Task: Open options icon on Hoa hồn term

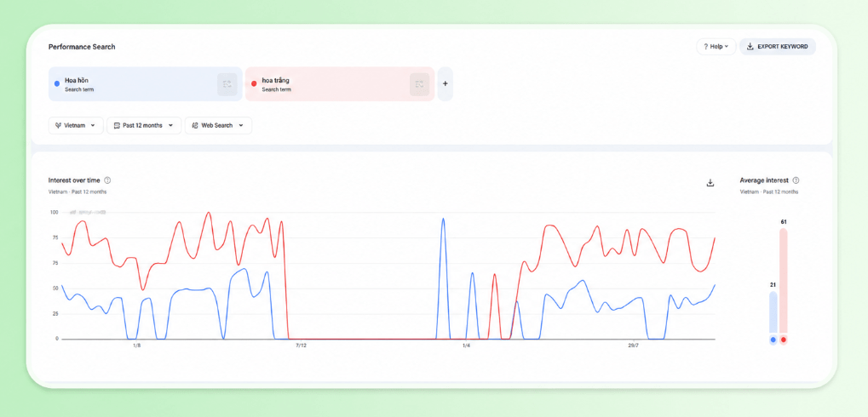Action: (x=227, y=84)
